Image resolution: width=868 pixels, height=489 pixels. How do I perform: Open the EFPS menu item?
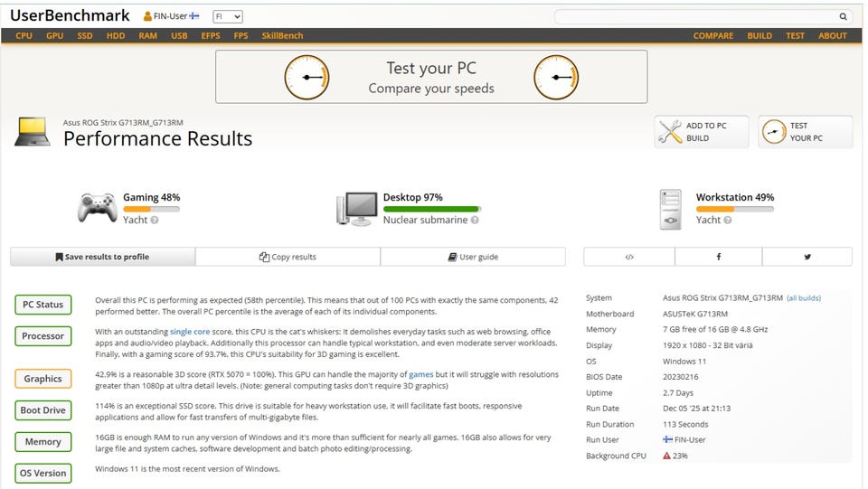211,35
